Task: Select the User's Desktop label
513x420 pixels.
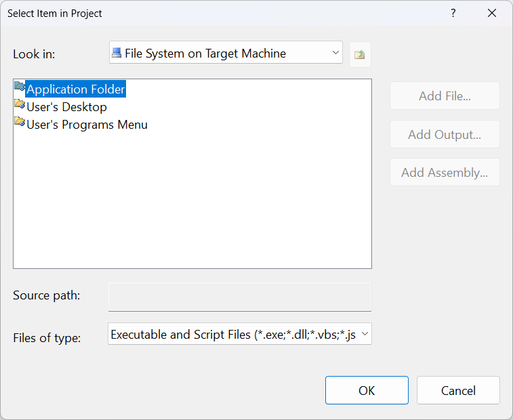Action: 66,107
